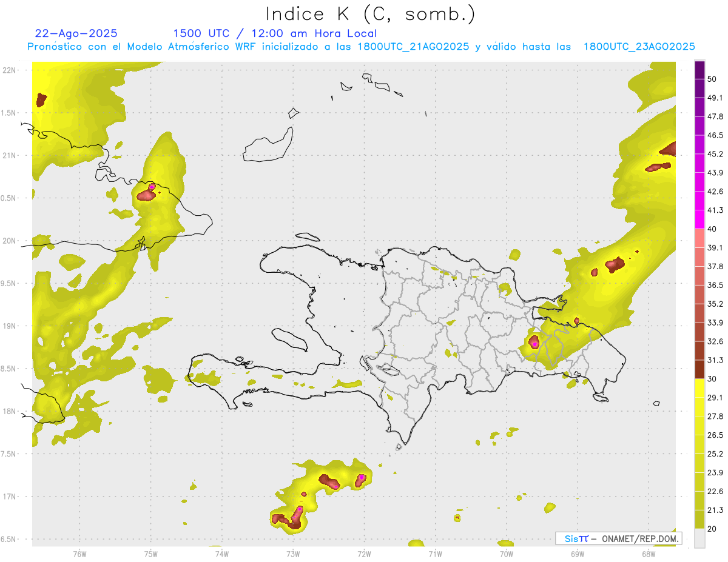728x562 pixels.
Task: Click the longitude axis label '76W'
Action: coord(79,554)
